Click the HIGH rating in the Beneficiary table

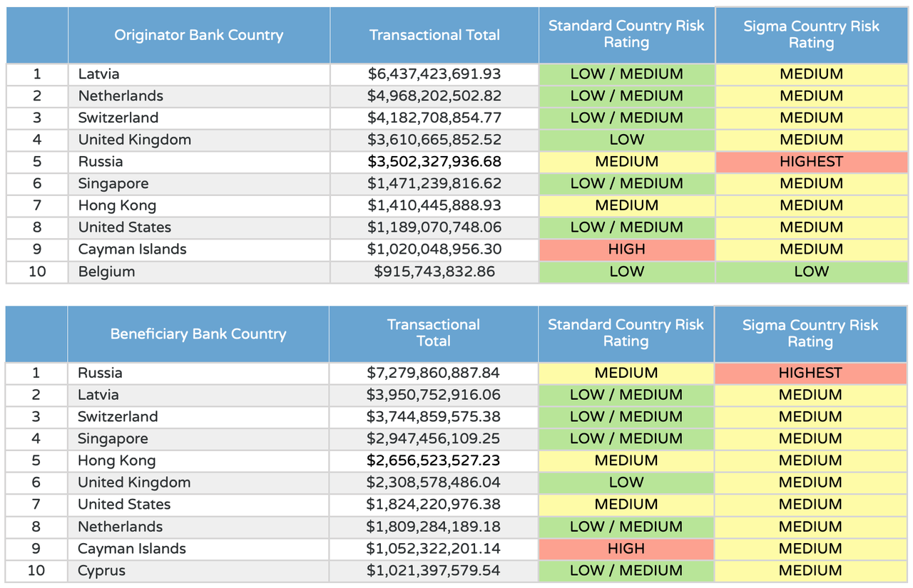point(626,549)
